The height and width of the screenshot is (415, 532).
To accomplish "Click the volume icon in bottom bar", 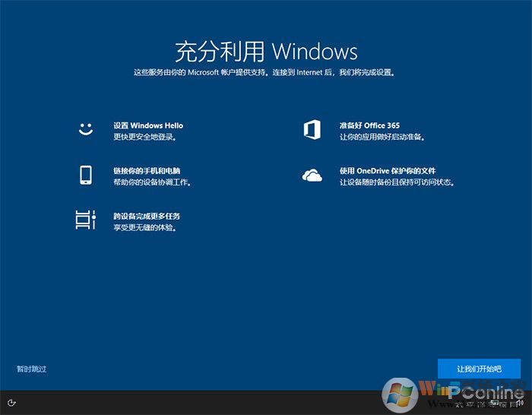I will click(x=519, y=403).
